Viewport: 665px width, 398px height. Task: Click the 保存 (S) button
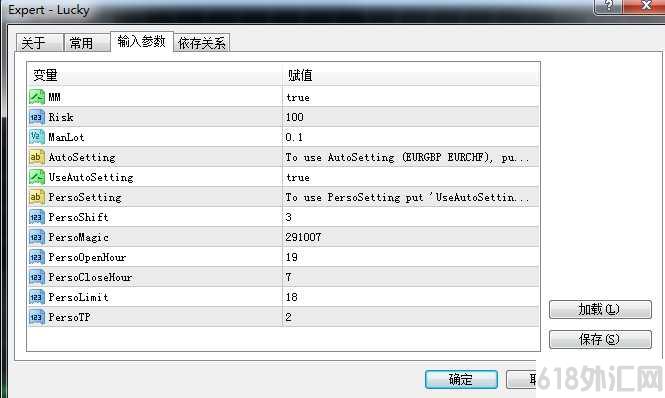600,339
